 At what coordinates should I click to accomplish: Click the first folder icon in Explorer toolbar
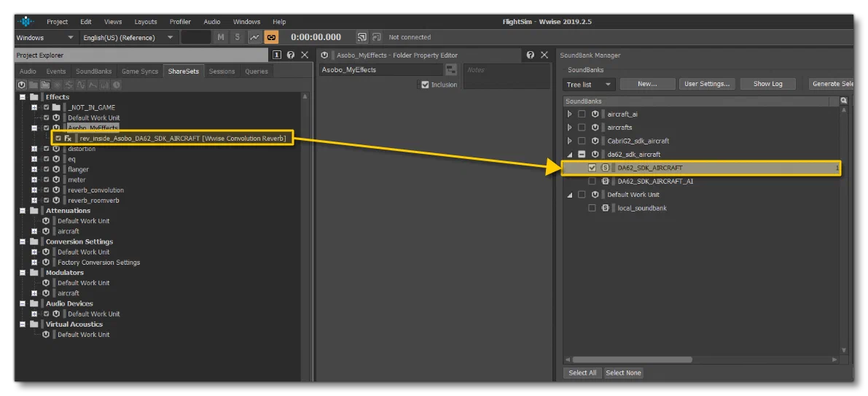click(33, 85)
